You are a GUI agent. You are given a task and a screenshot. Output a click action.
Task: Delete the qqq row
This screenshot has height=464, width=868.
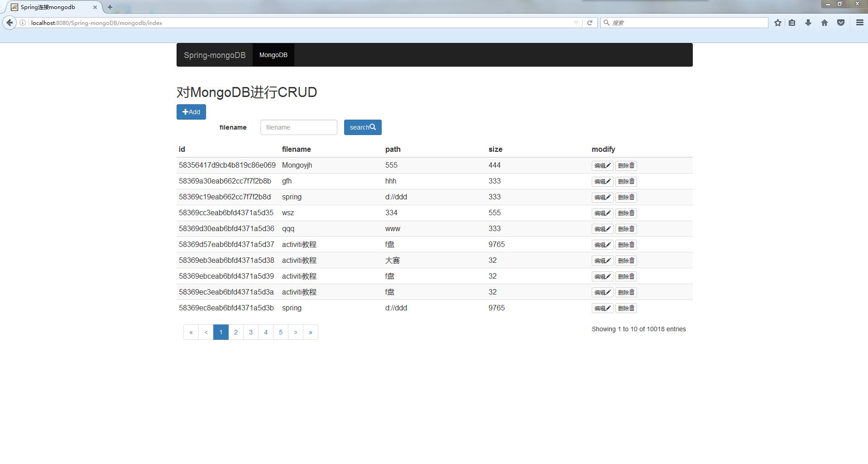tap(626, 229)
